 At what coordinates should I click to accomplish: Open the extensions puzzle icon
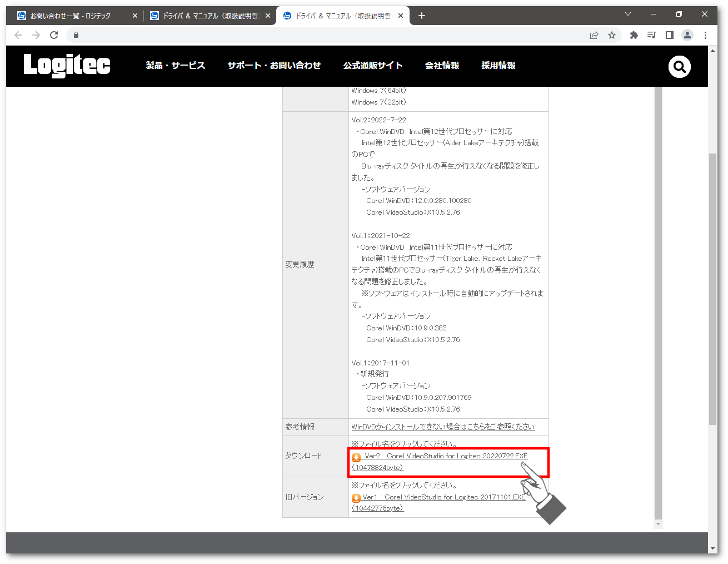pos(634,35)
